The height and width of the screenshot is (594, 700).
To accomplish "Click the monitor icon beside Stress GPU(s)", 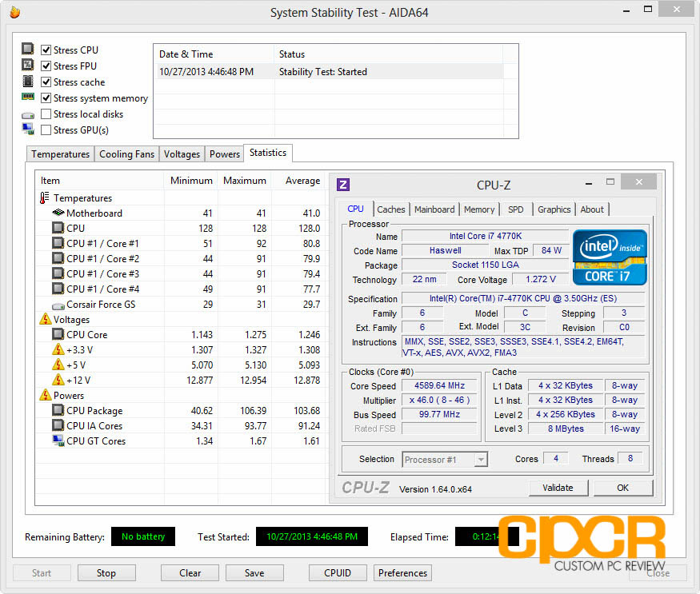I will [x=28, y=129].
